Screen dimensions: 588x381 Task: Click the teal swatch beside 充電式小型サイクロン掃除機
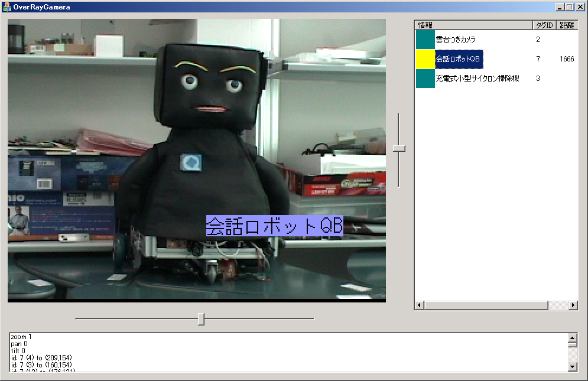tap(425, 79)
